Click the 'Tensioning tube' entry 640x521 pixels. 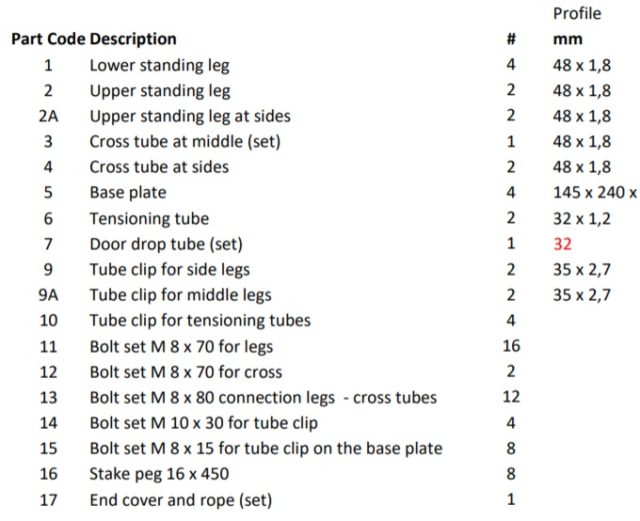click(x=149, y=219)
